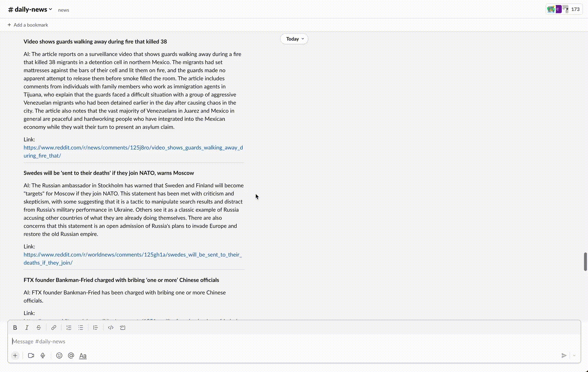Record a video clip

tap(31, 355)
